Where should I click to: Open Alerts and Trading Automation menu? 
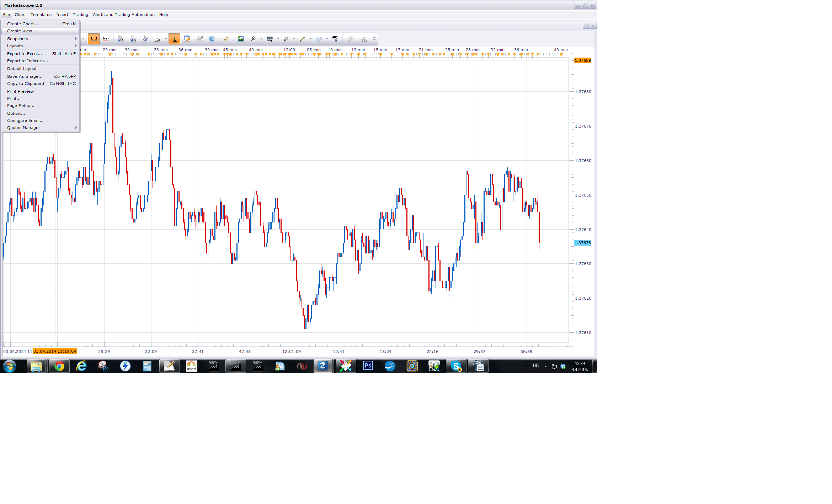tap(124, 15)
